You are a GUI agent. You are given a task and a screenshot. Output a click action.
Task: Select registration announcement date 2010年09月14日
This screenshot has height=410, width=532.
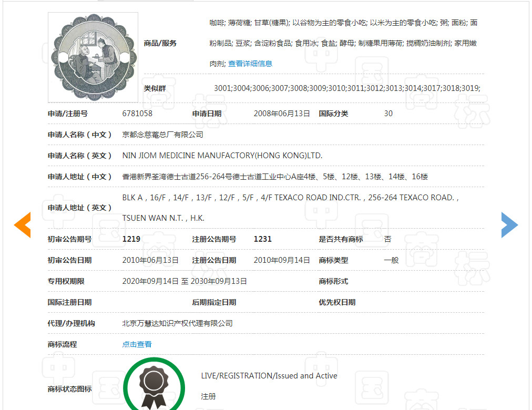coord(282,260)
